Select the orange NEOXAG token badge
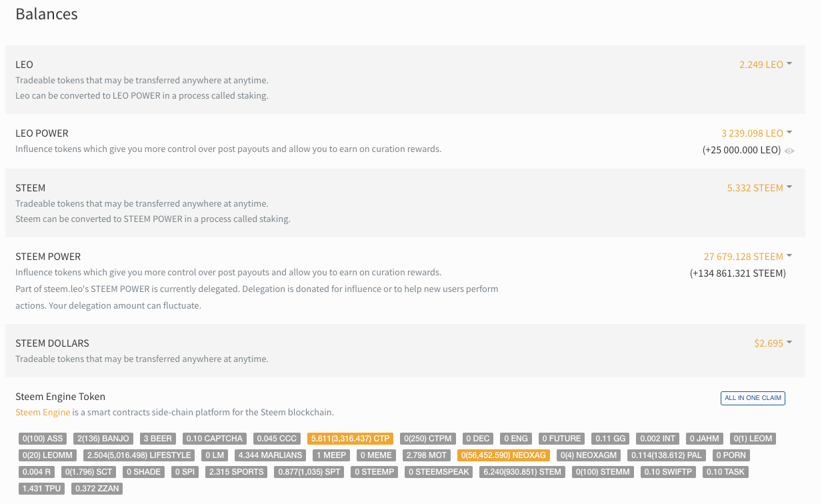 [x=503, y=455]
